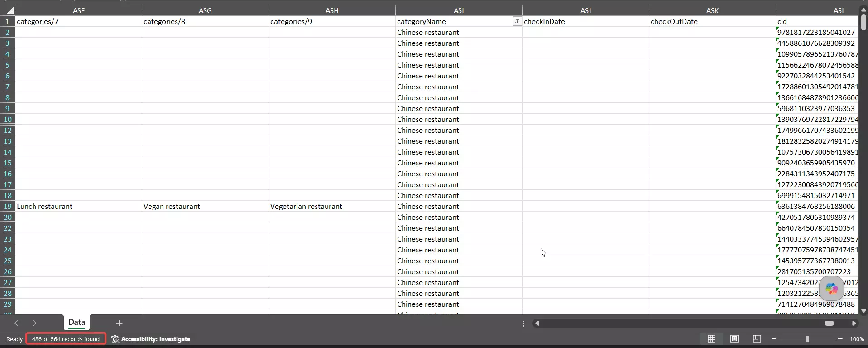This screenshot has width=868, height=348.
Task: Open the categoryName filter dropdown
Action: 517,21
